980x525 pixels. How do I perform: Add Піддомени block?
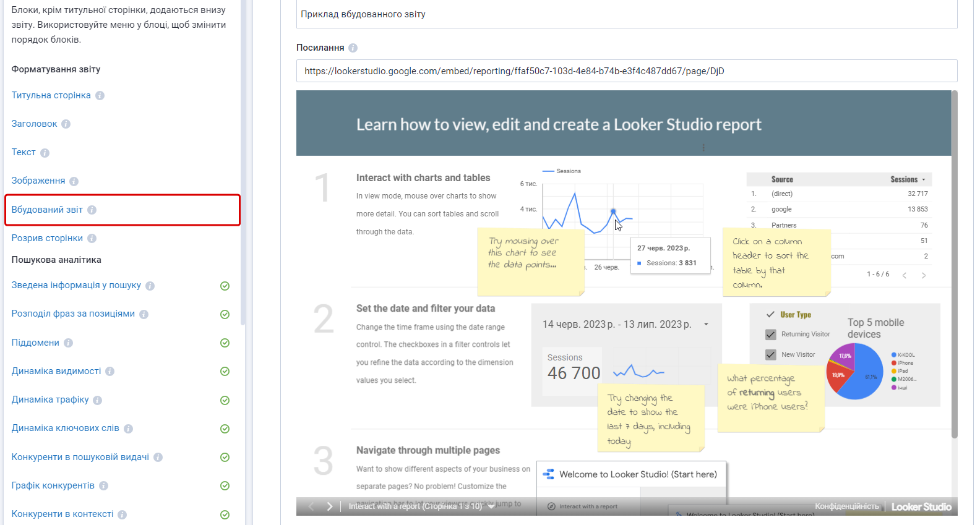(x=35, y=343)
